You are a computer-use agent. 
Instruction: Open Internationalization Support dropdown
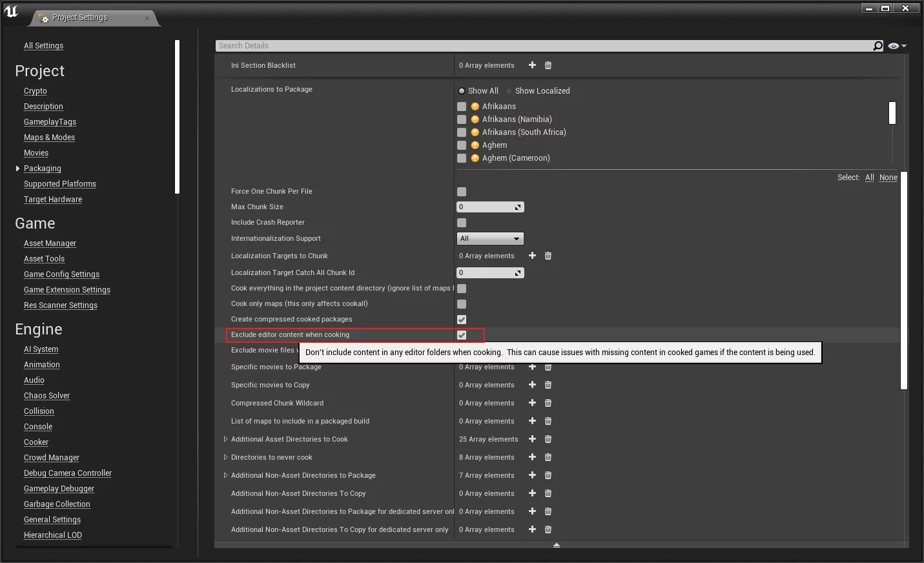tap(490, 239)
